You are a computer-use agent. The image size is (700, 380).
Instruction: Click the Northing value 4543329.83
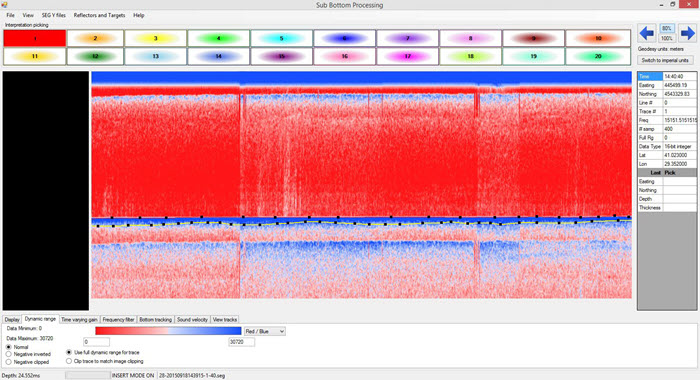point(679,94)
